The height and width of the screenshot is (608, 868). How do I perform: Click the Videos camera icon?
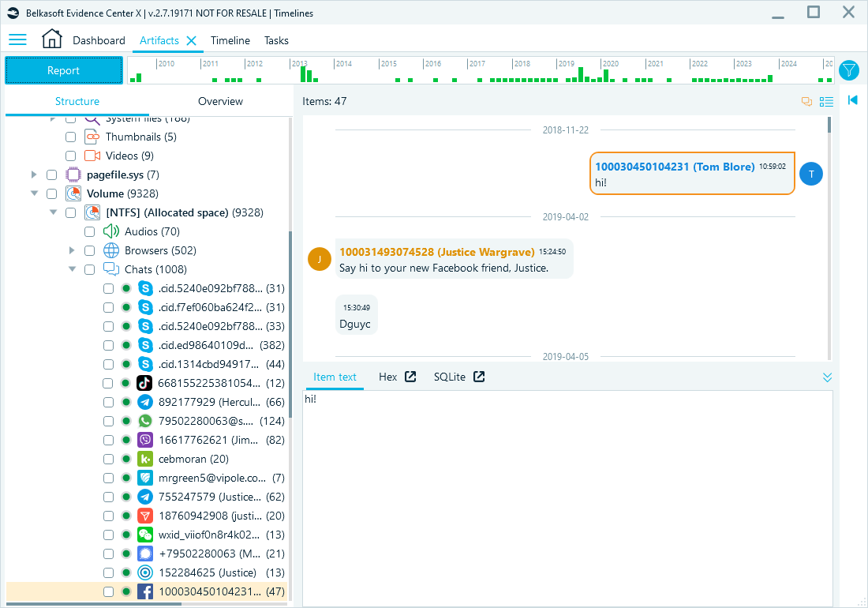point(92,156)
